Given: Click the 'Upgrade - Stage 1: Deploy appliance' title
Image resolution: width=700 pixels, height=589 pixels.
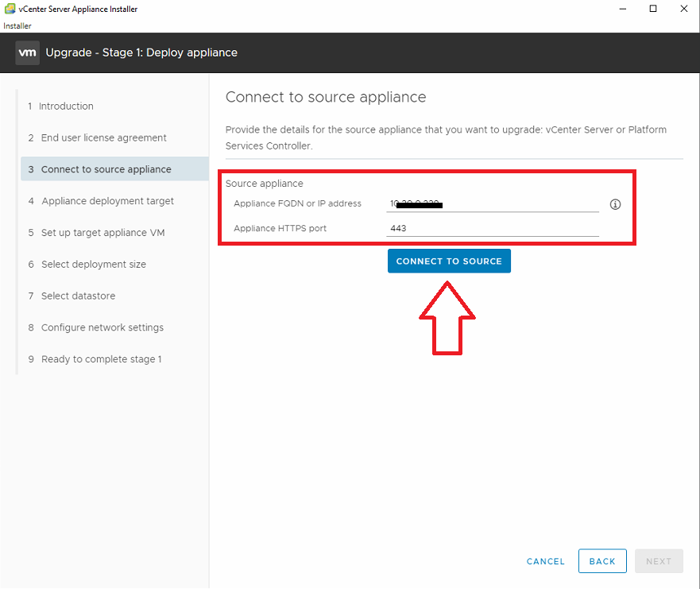Looking at the screenshot, I should point(141,52).
